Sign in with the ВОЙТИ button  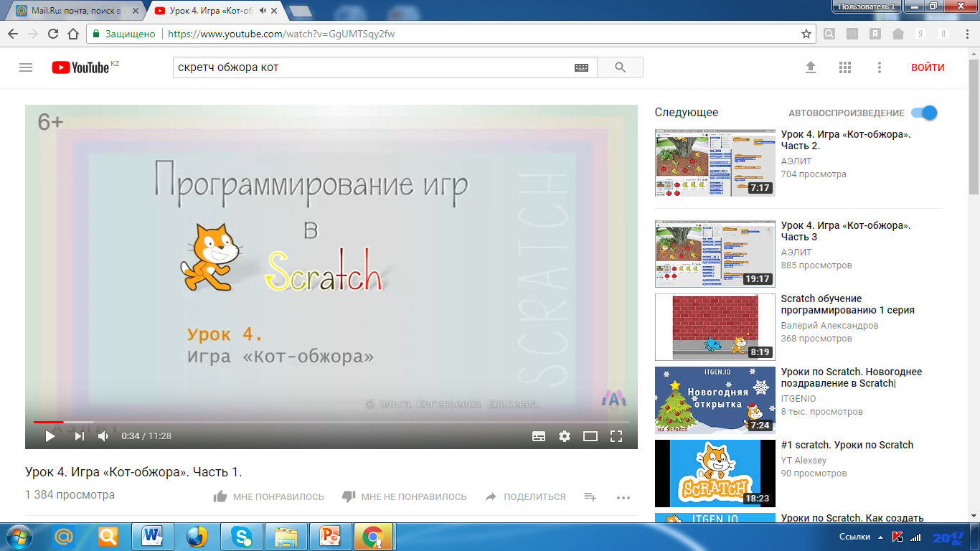tap(928, 67)
